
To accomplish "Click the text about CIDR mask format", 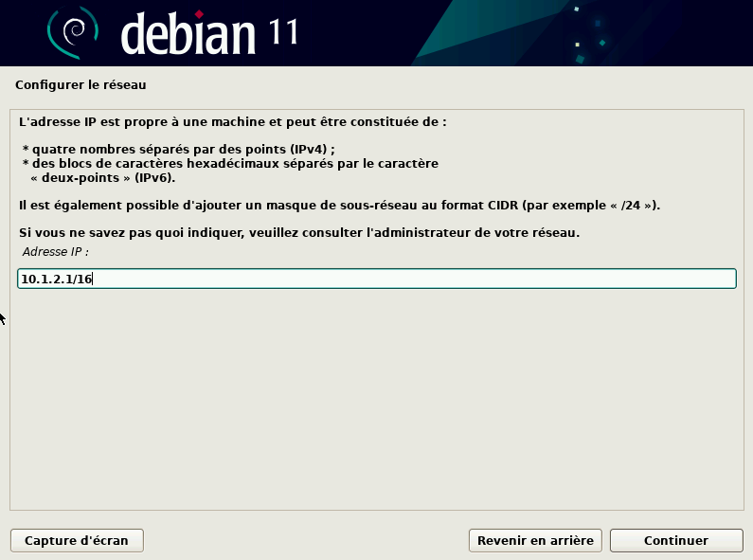I will 339,205.
